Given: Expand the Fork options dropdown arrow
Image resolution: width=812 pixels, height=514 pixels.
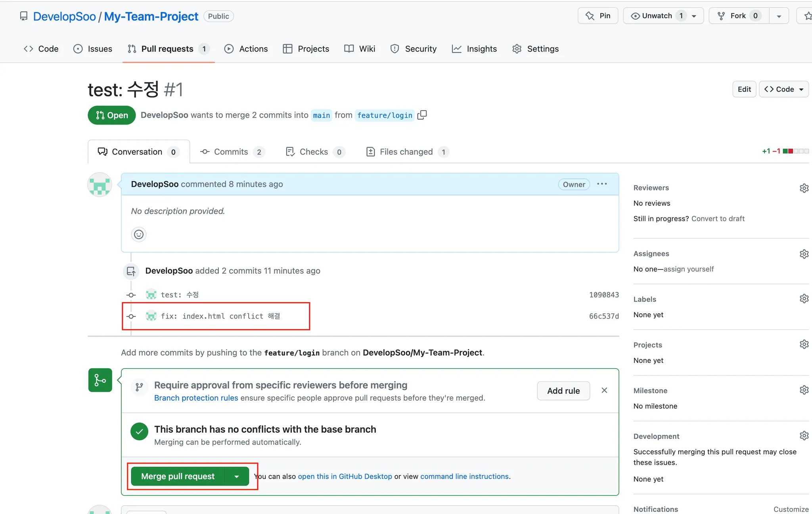Looking at the screenshot, I should coord(779,16).
